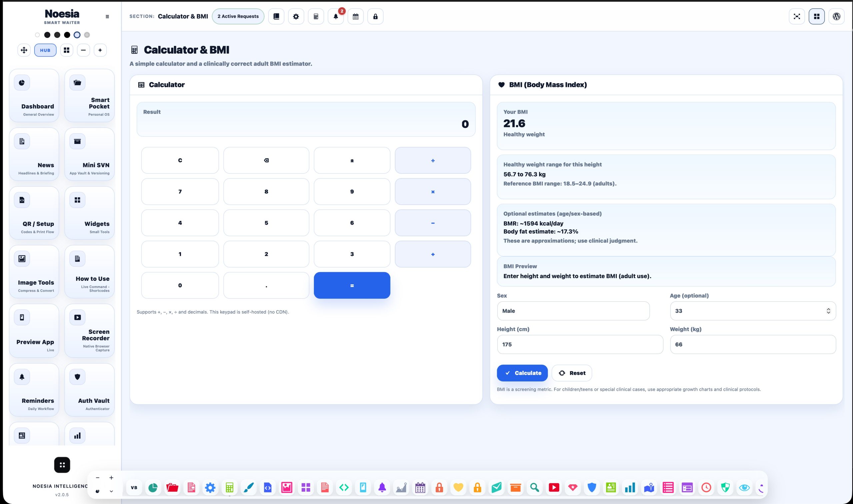
Task: Select the white theme color dot
Action: (37, 35)
